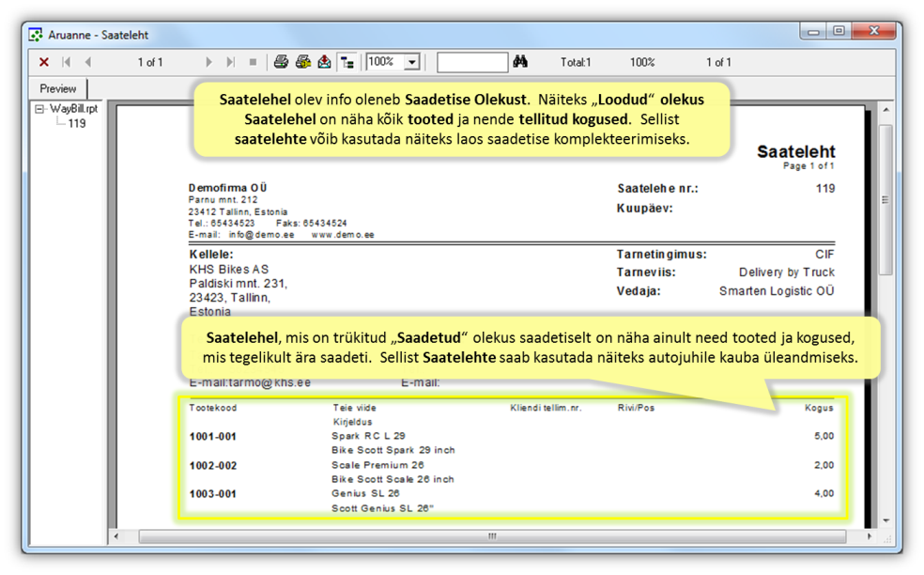This screenshot has width=924, height=575.
Task: Click product code 1003-001
Action: pyautogui.click(x=213, y=494)
